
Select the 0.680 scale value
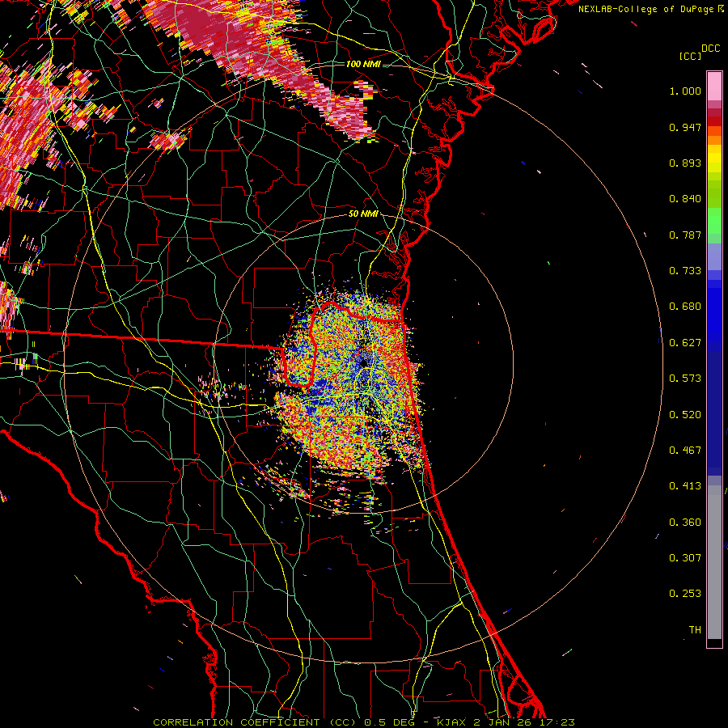pyautogui.click(x=685, y=307)
